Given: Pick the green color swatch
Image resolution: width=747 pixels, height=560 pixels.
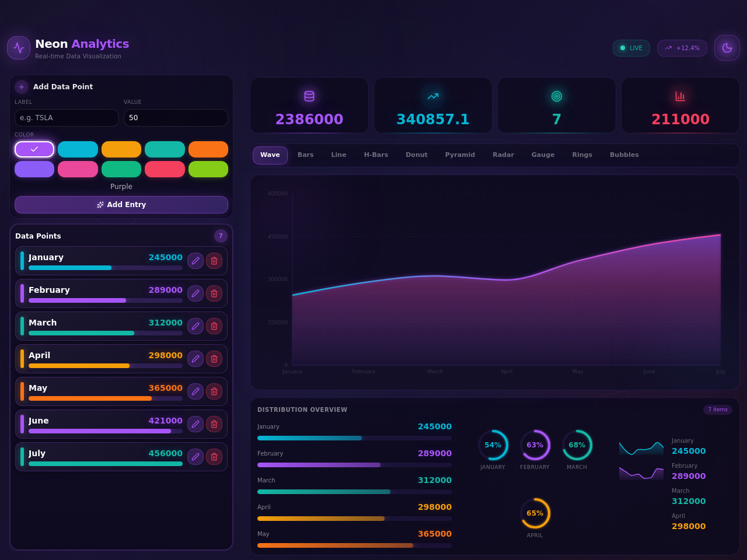Looking at the screenshot, I should tap(121, 169).
